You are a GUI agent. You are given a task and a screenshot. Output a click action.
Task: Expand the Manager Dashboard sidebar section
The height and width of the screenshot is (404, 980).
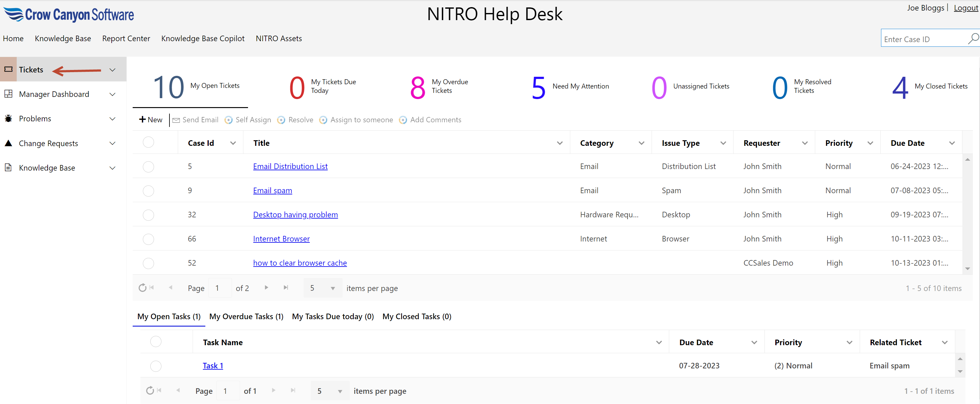coord(113,94)
